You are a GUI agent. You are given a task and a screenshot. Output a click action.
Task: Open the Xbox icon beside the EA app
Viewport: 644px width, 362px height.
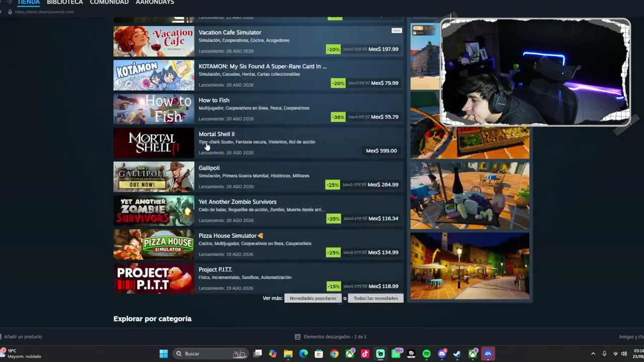473,354
